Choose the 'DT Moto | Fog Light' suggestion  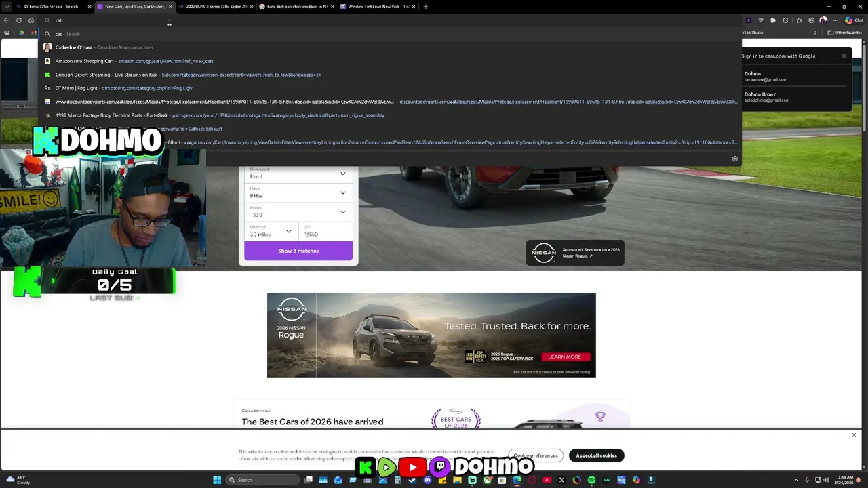coord(390,88)
